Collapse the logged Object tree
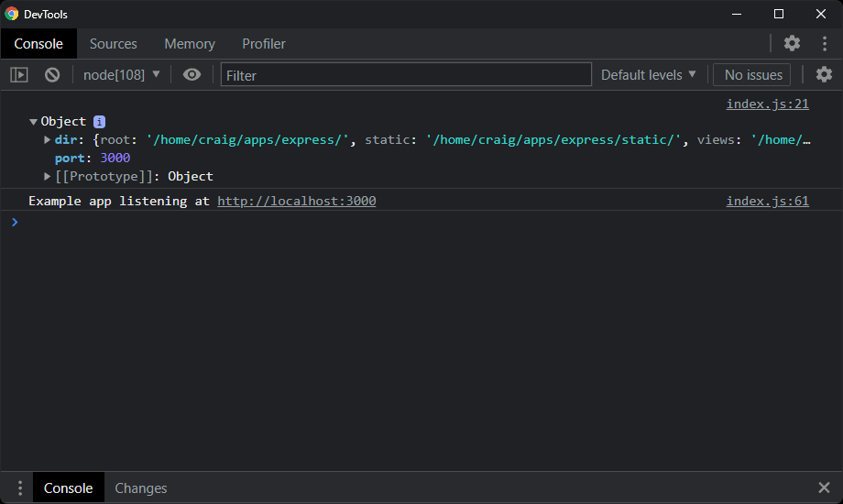This screenshot has height=504, width=843. tap(34, 121)
